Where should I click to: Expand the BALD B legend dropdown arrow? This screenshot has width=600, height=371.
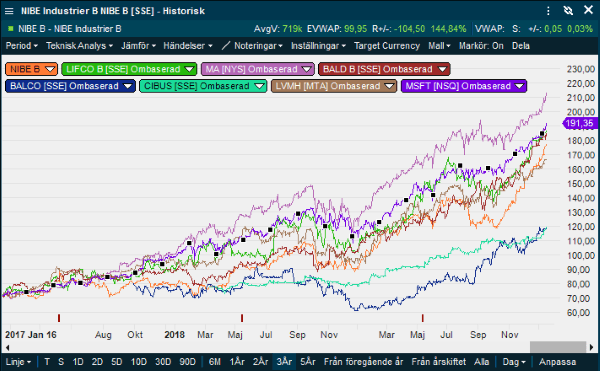click(442, 69)
